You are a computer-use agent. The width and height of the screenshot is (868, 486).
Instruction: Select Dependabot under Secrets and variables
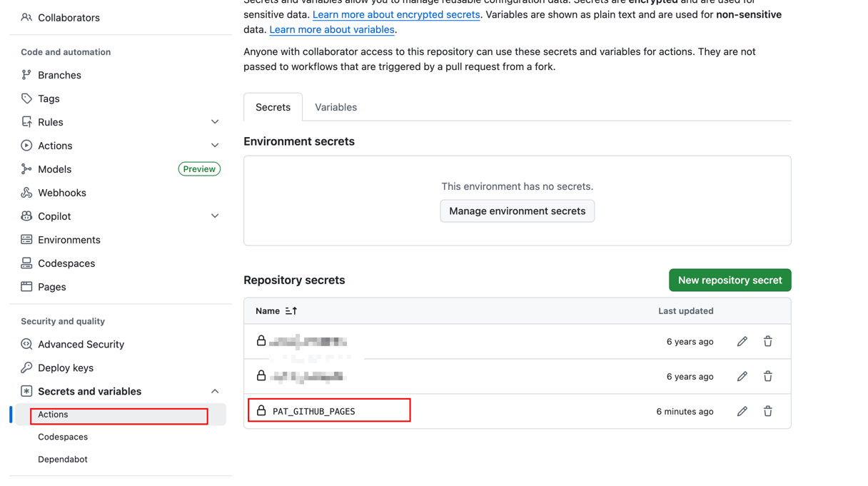tap(63, 459)
